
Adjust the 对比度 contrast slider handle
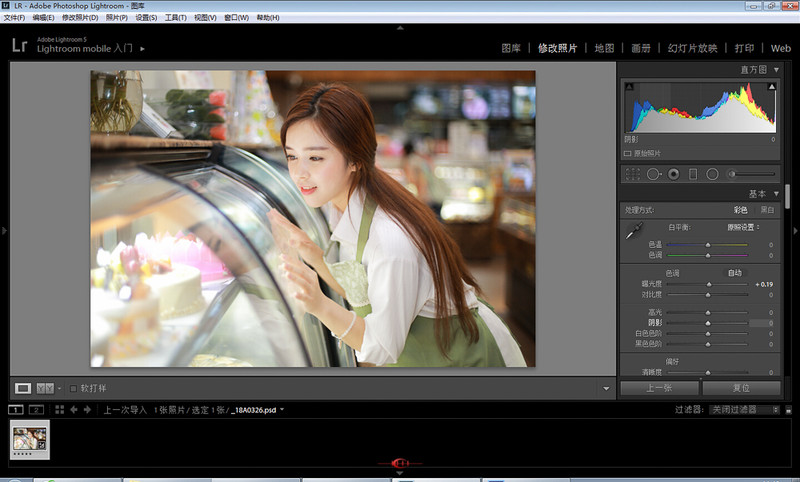tap(708, 295)
